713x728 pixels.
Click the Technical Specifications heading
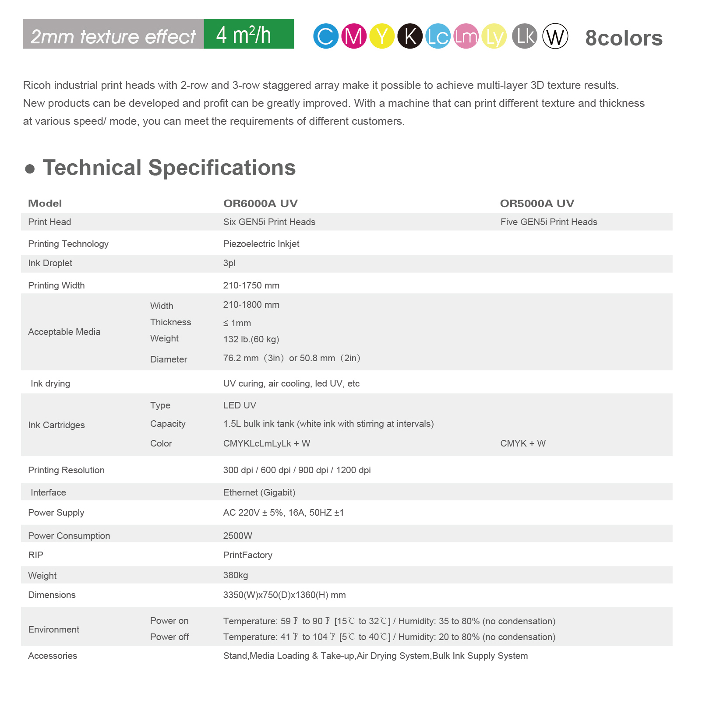[x=169, y=168]
